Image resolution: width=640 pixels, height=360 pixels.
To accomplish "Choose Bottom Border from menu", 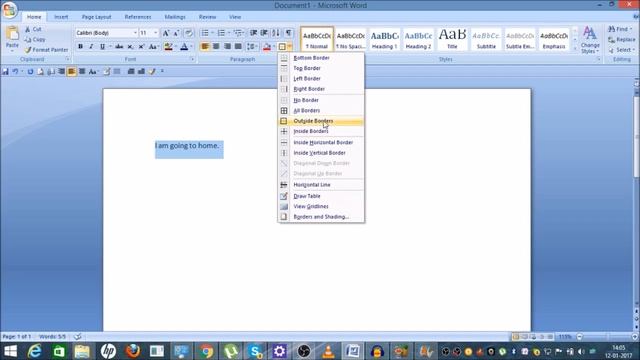I will pos(321,58).
